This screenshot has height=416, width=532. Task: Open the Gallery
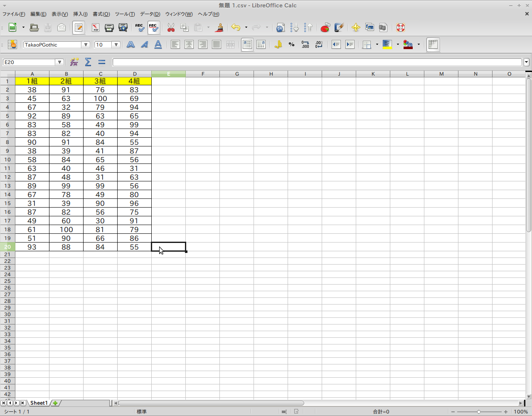[x=369, y=27]
